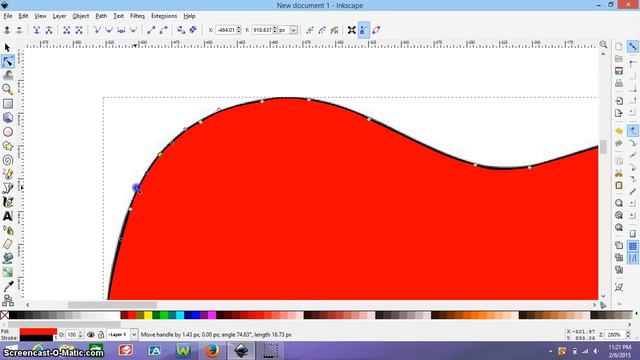
Task: Break path at selected nodes
Action: 49,30
